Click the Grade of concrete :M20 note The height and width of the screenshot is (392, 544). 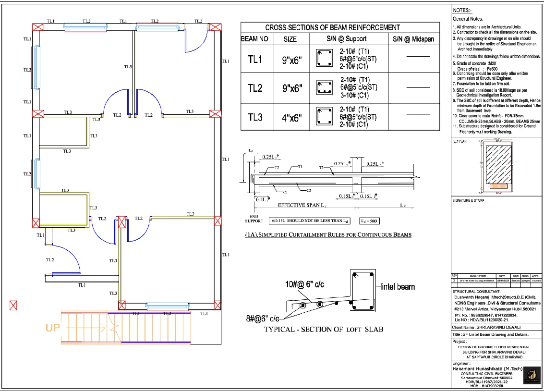[x=474, y=63]
